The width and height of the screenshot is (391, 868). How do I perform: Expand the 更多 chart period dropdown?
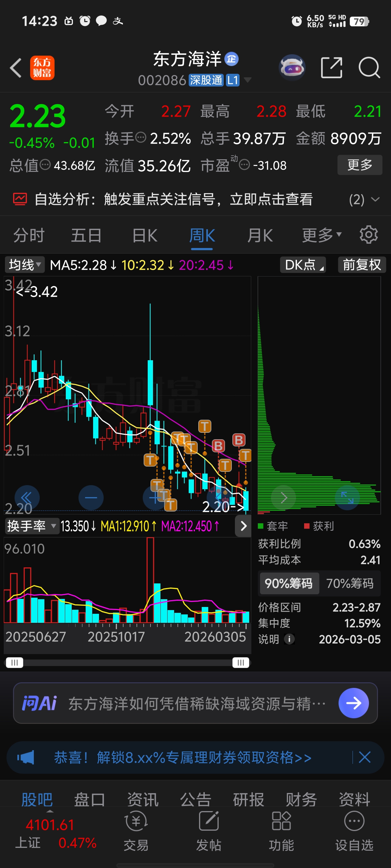(322, 235)
